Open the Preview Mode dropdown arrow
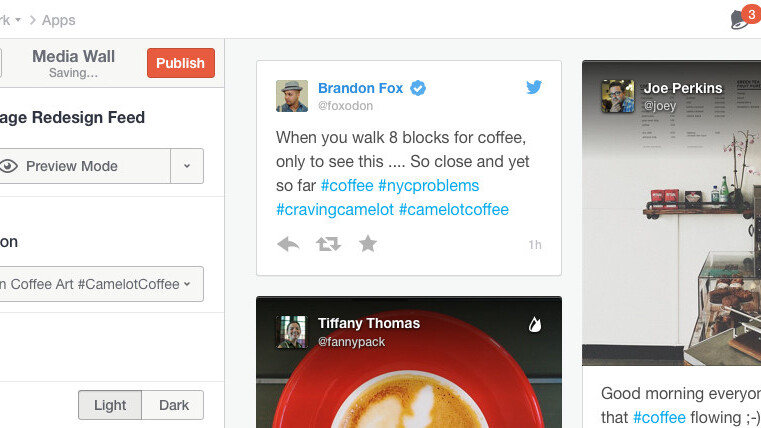Viewport: 761px width, 428px height. pos(186,166)
